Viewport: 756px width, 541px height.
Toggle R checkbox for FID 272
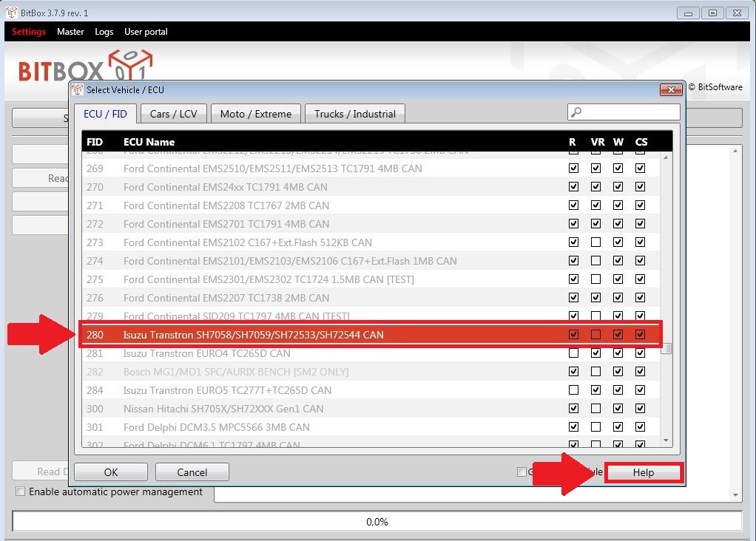coord(573,223)
